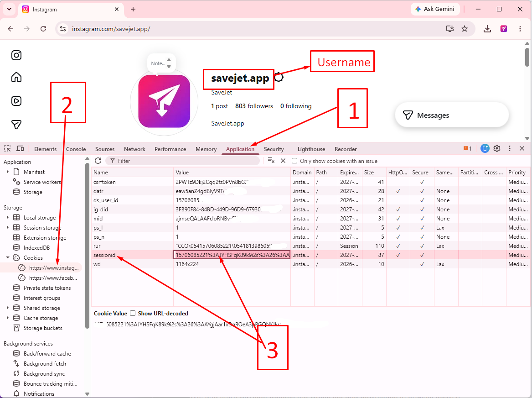Delete selected cookie X icon
This screenshot has height=398, width=532.
click(x=283, y=160)
